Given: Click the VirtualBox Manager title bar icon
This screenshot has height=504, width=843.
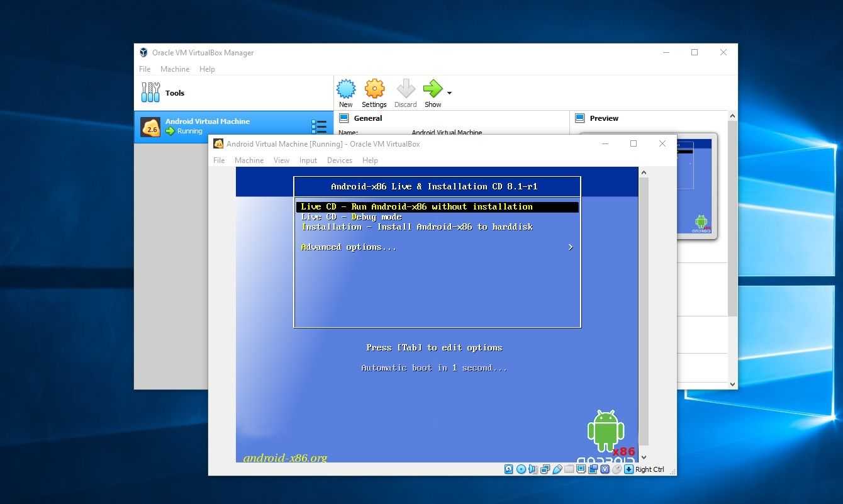Looking at the screenshot, I should [x=143, y=53].
